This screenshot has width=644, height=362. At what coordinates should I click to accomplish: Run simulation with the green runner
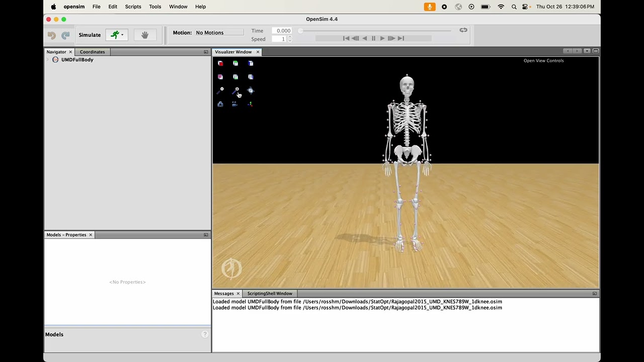pos(115,35)
